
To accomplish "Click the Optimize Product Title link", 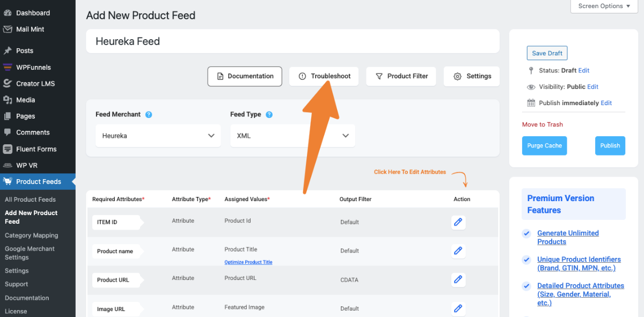I will (248, 262).
